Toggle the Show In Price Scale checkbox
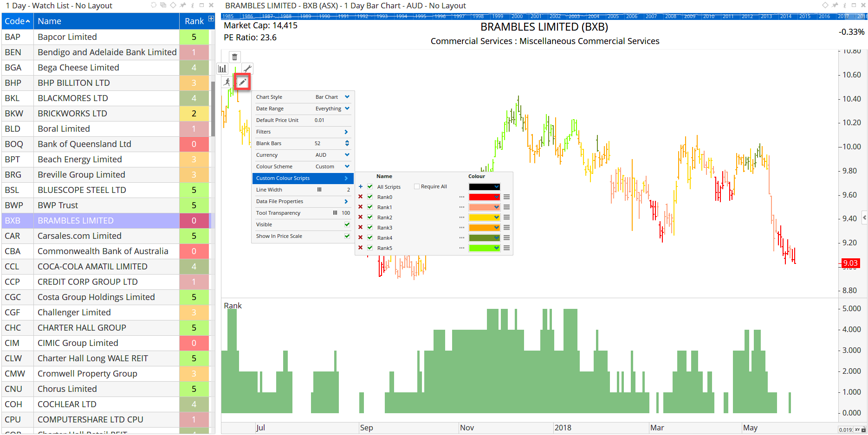This screenshot has height=435, width=868. (x=347, y=236)
